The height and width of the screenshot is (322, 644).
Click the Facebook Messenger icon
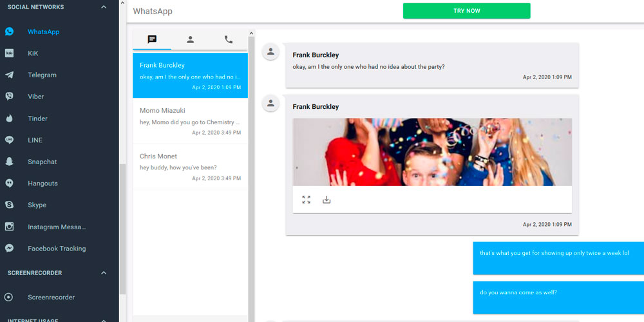[x=9, y=249]
